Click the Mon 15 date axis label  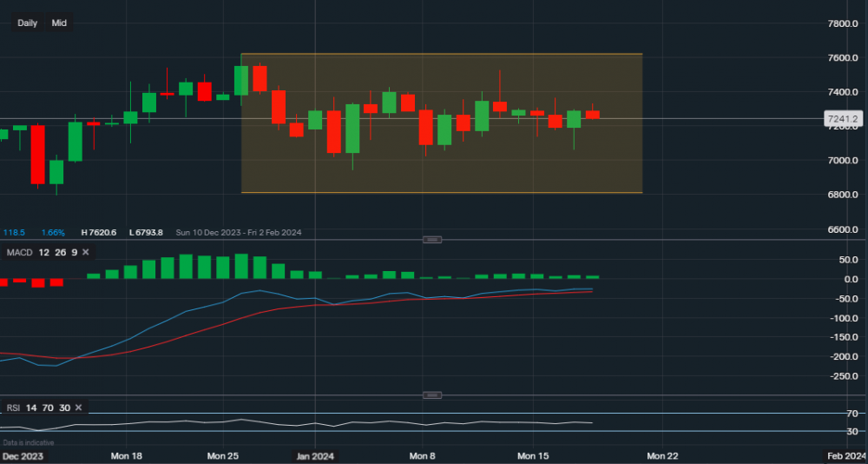tap(534, 455)
